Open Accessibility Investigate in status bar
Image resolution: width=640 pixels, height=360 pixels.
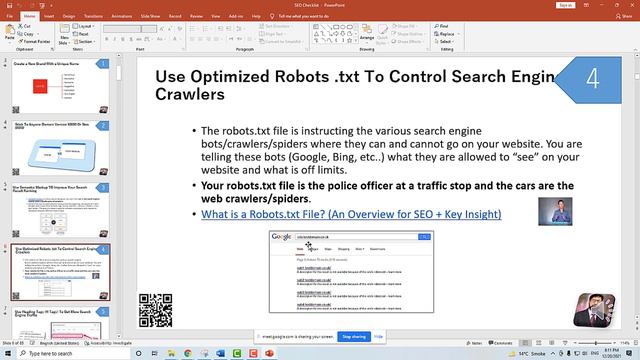coord(109,343)
